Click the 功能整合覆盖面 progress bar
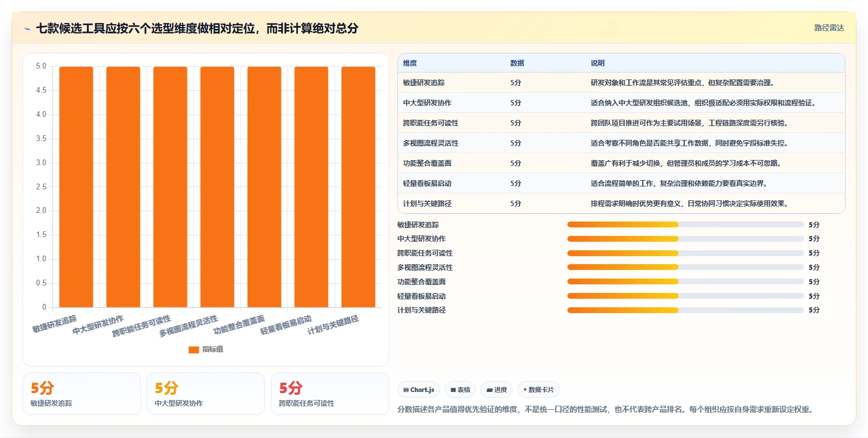This screenshot has height=438, width=868. [685, 281]
